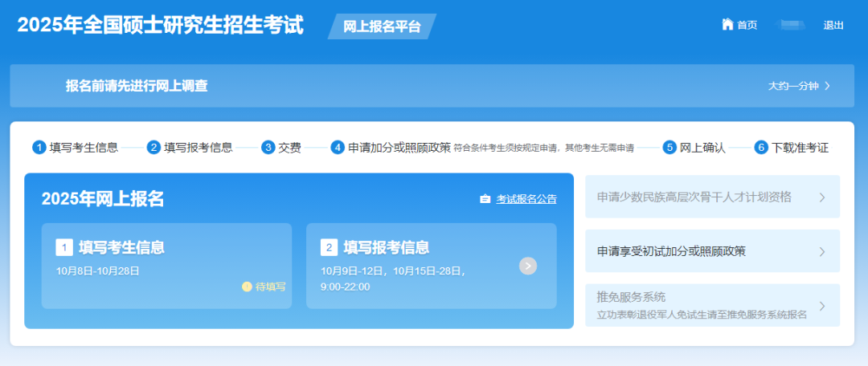868x366 pixels.
Task: Open the 报名前请先进行网上调查 survey banner
Action: coord(432,86)
